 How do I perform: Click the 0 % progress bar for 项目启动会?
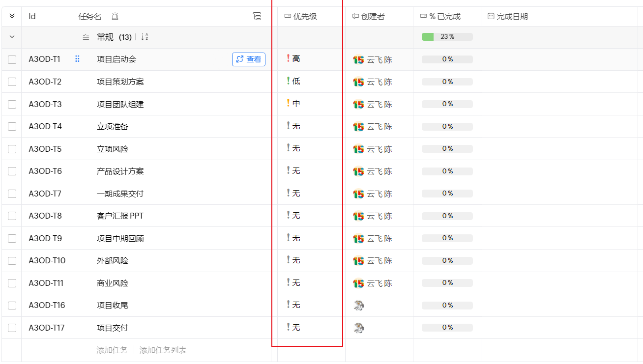click(447, 59)
